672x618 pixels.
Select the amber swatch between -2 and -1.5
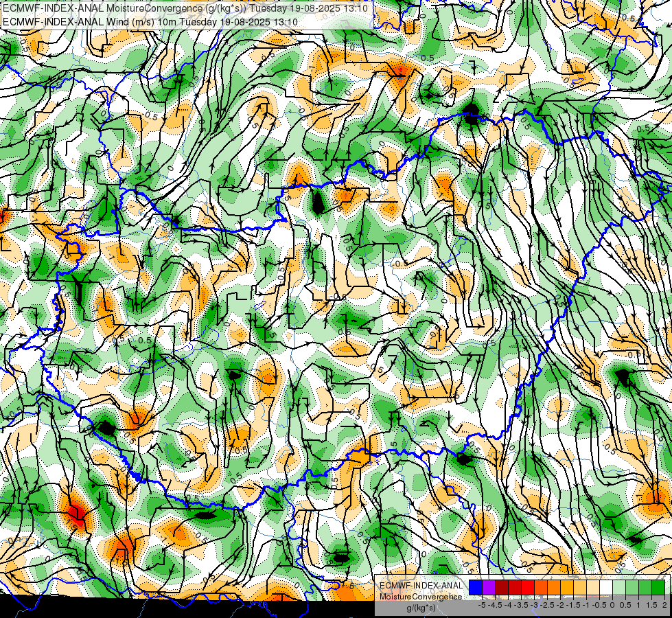[567, 587]
